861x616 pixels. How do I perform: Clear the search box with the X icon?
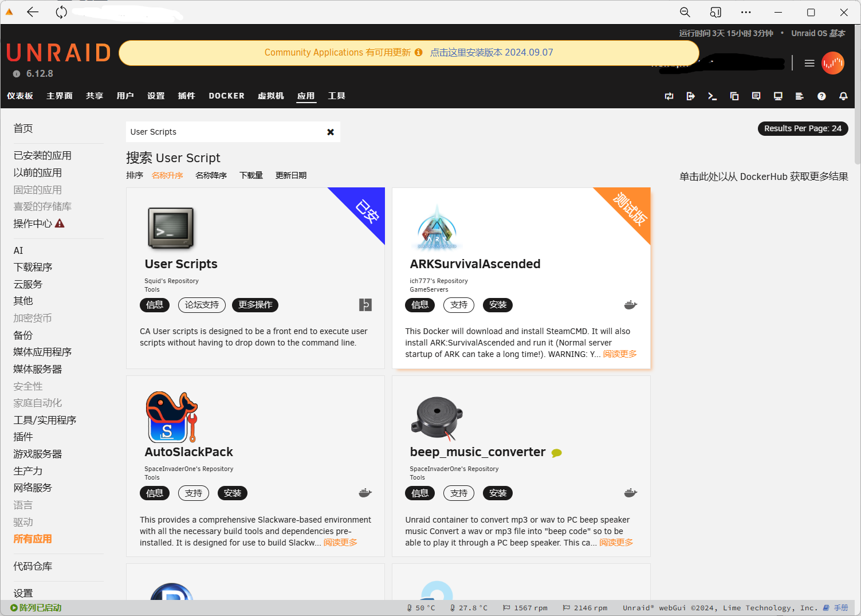pyautogui.click(x=331, y=132)
